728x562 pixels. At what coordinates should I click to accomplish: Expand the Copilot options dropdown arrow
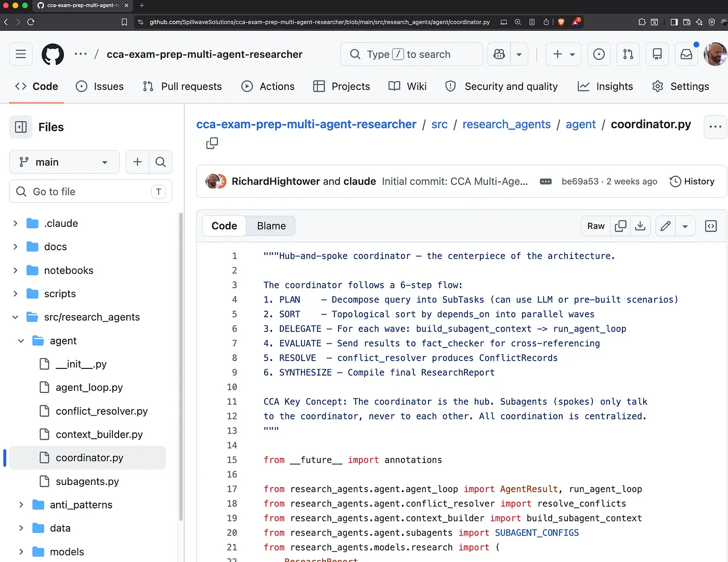[519, 54]
